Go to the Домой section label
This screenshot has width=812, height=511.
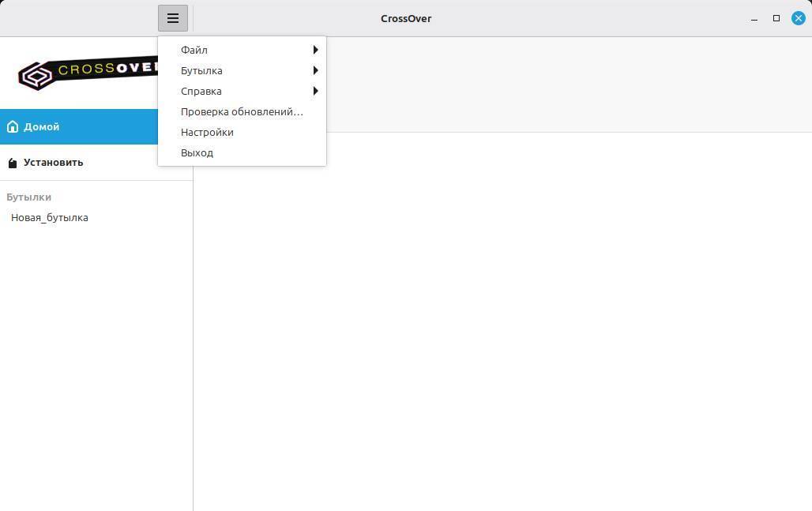tap(42, 126)
